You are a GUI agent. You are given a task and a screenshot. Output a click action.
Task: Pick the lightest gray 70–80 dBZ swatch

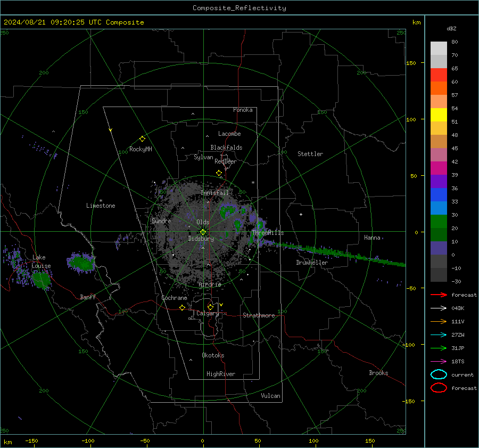pyautogui.click(x=439, y=48)
